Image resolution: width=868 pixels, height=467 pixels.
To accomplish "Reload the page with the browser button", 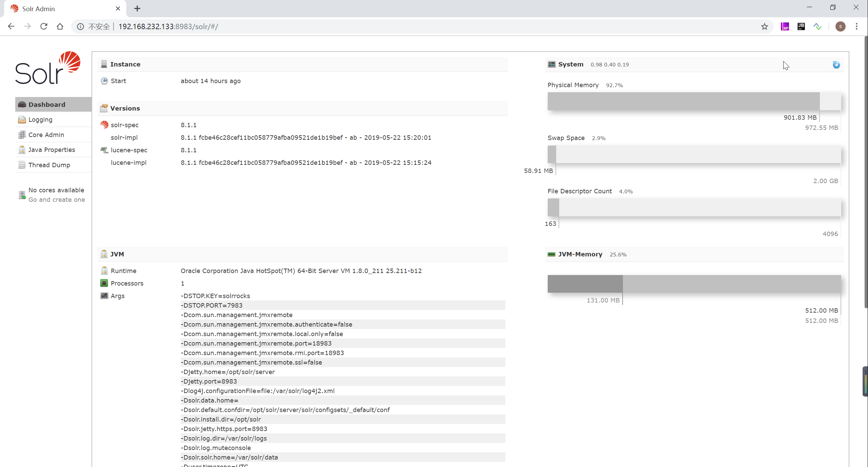I will (44, 26).
